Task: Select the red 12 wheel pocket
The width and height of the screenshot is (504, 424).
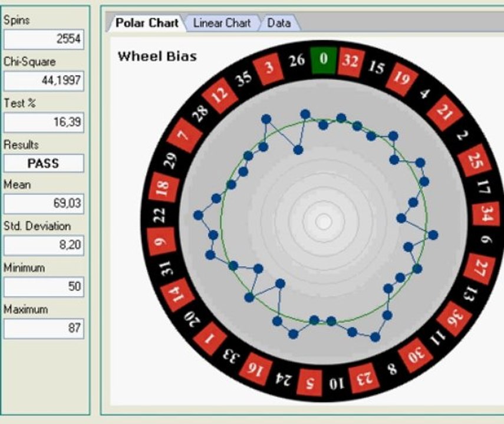Action: click(x=220, y=95)
